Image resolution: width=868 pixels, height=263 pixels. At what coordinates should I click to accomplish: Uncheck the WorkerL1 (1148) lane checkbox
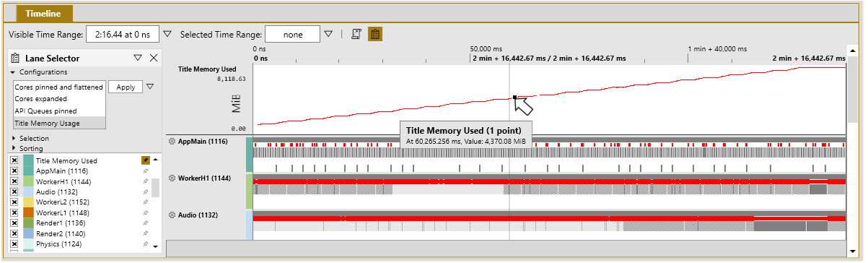coord(14,213)
